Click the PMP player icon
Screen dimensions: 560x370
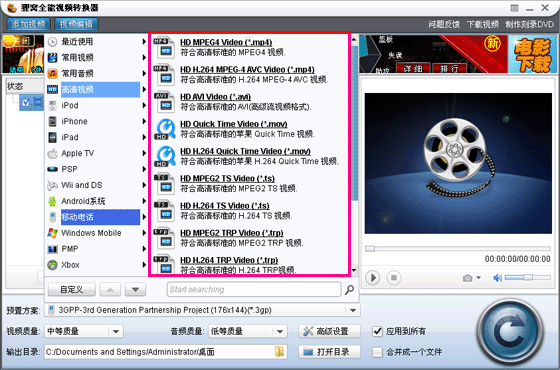[52, 249]
